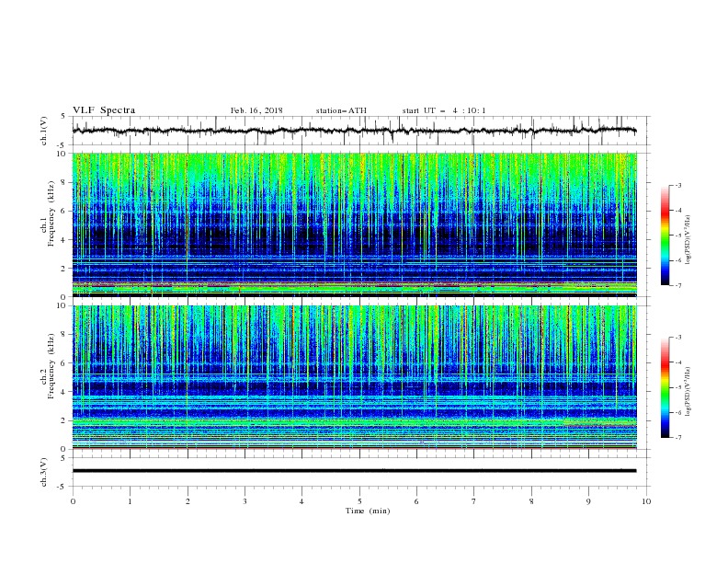Image resolution: width=728 pixels, height=563 pixels.
Task: Click the 2 kHz tick on ch.2 axis
Action: (64, 420)
